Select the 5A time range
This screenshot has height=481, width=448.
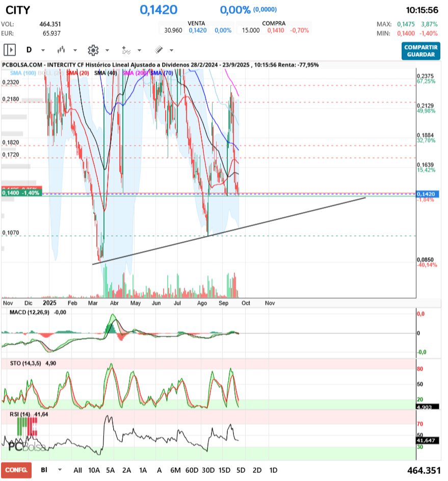tap(110, 470)
